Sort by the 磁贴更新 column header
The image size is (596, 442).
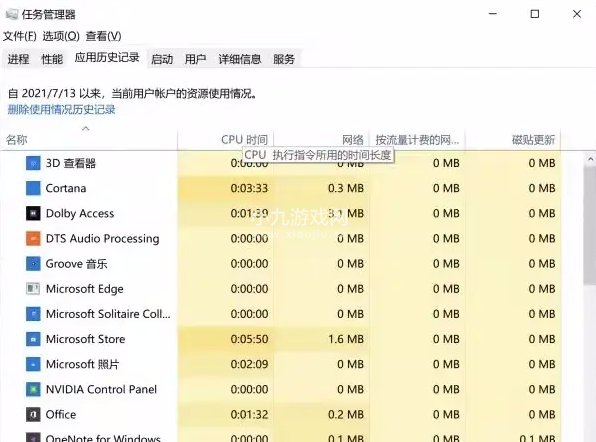click(513, 140)
